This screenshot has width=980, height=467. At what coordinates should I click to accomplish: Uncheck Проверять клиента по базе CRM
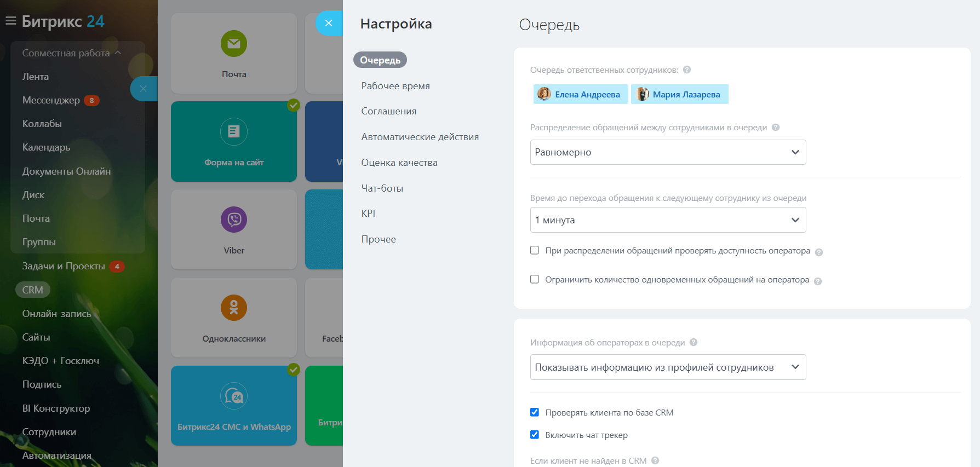point(535,412)
